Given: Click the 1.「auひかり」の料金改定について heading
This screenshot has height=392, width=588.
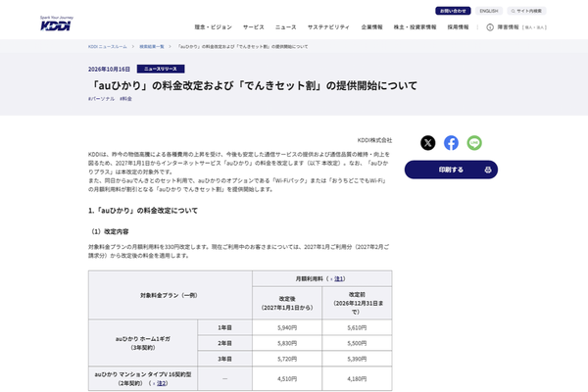Looking at the screenshot, I should pyautogui.click(x=143, y=211).
